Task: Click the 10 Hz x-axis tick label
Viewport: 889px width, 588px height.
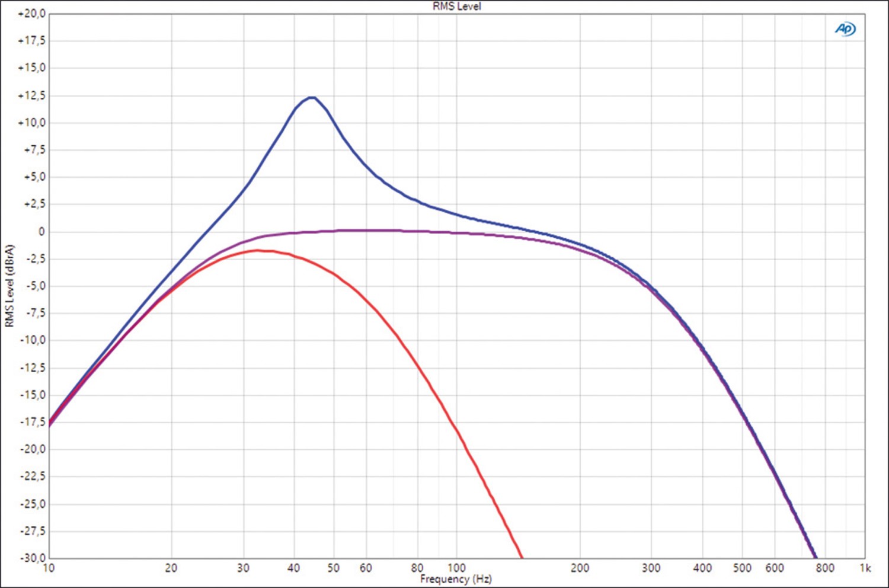Action: 49,568
